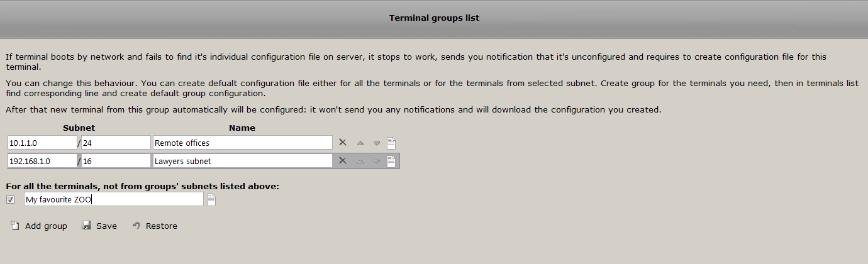Image resolution: width=868 pixels, height=264 pixels.
Task: Delete the Remote offices group
Action: pos(343,143)
